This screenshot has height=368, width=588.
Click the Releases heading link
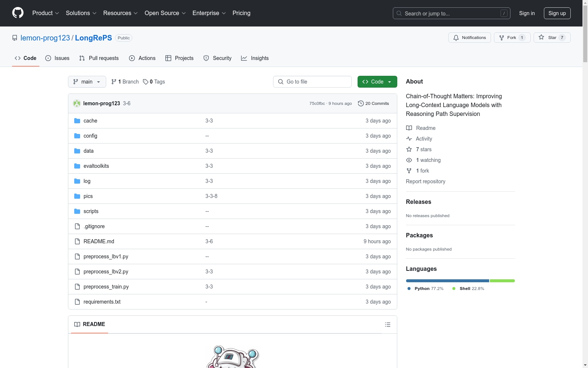(419, 202)
